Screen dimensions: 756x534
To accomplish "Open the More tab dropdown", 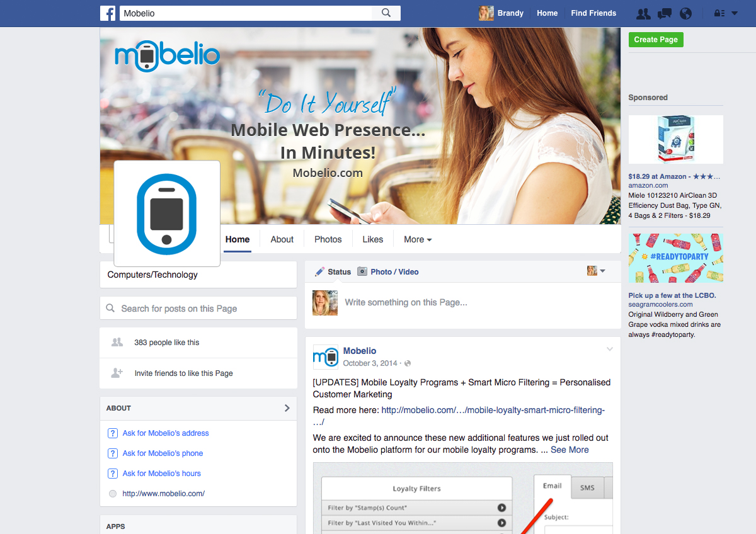I will (417, 239).
